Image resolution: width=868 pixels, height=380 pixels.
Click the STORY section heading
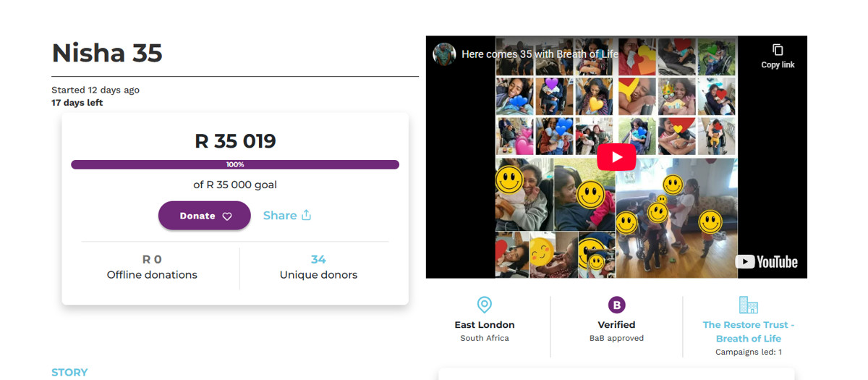(x=69, y=372)
